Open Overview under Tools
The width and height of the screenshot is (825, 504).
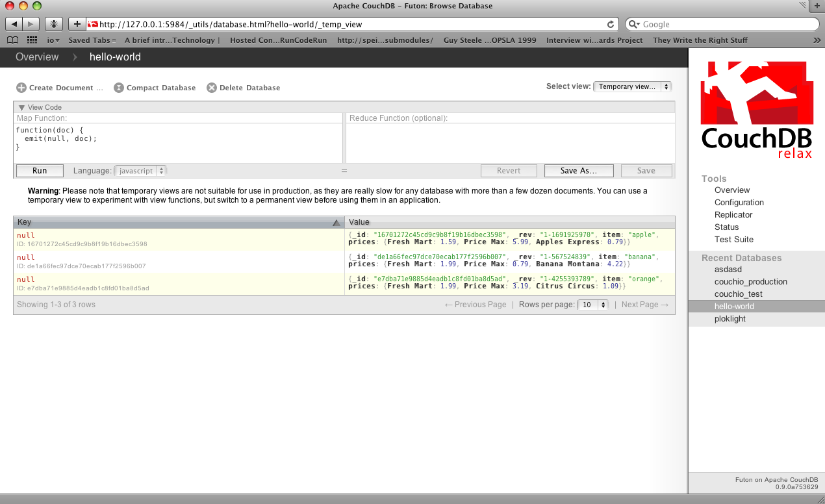pyautogui.click(x=732, y=190)
